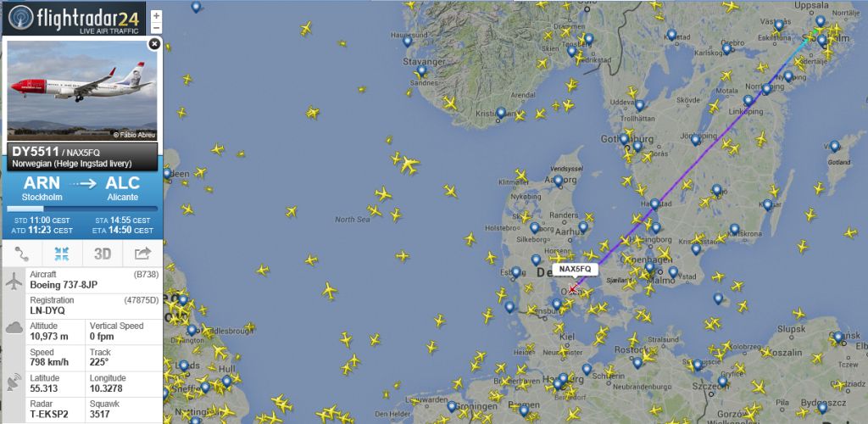Click the Gotland airport pin
868x424 pixels.
[835, 146]
